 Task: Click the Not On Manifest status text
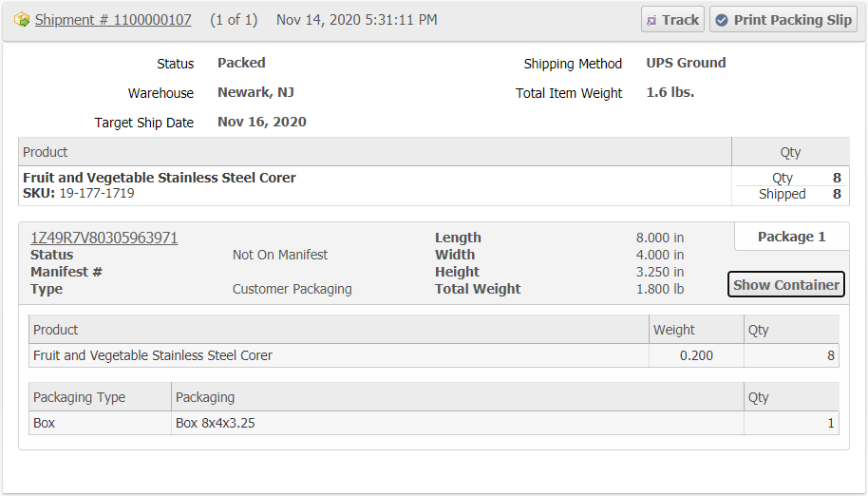click(280, 255)
